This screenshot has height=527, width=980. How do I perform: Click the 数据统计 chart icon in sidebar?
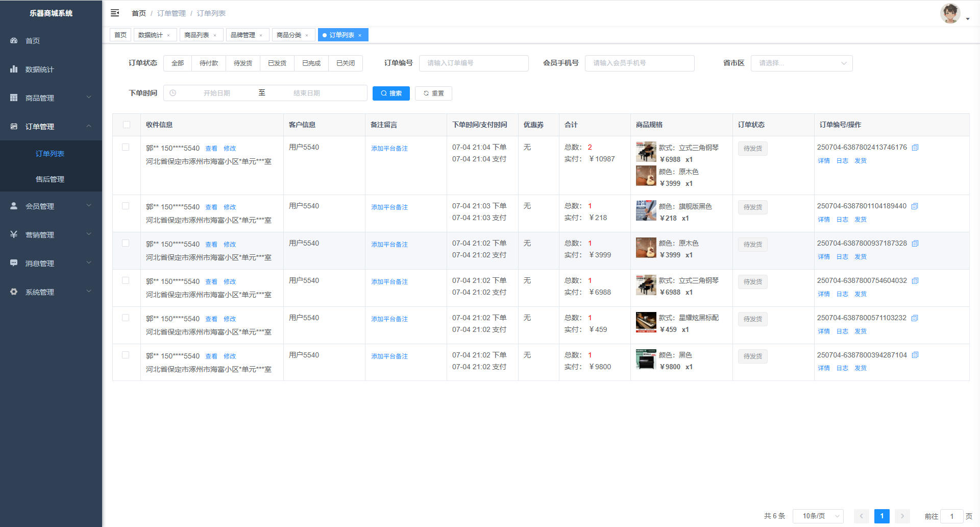pos(14,69)
